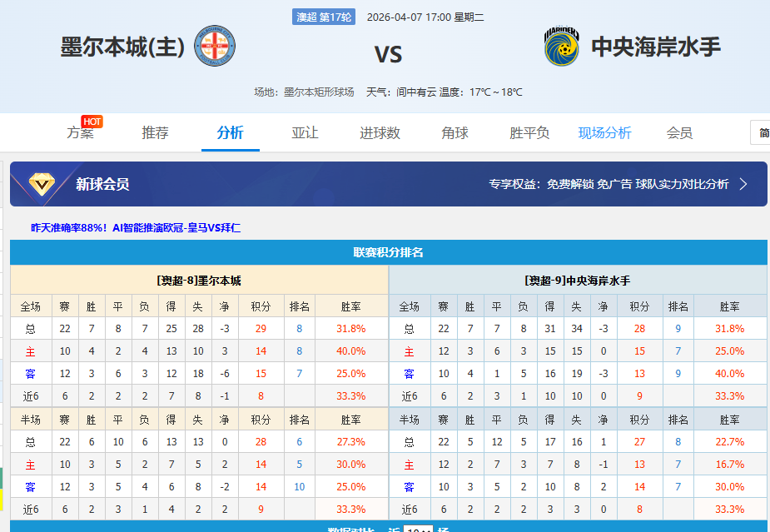Open the AI智能推演欧冠 promo link
Image resolution: width=770 pixels, height=532 pixels.
pyautogui.click(x=136, y=227)
